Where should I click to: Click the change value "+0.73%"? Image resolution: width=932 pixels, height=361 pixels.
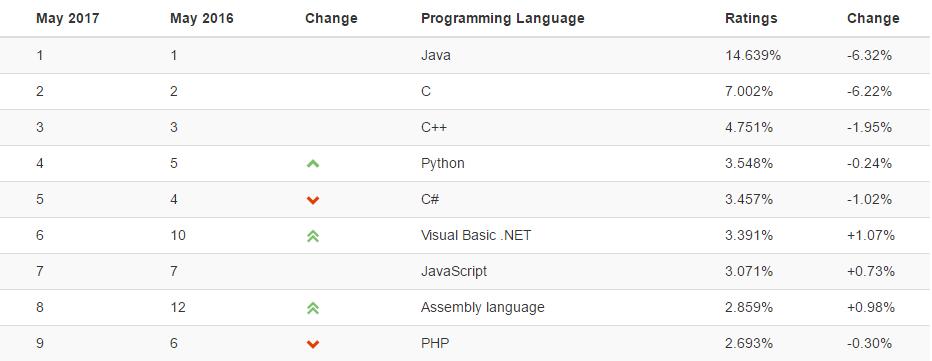pyautogui.click(x=871, y=272)
